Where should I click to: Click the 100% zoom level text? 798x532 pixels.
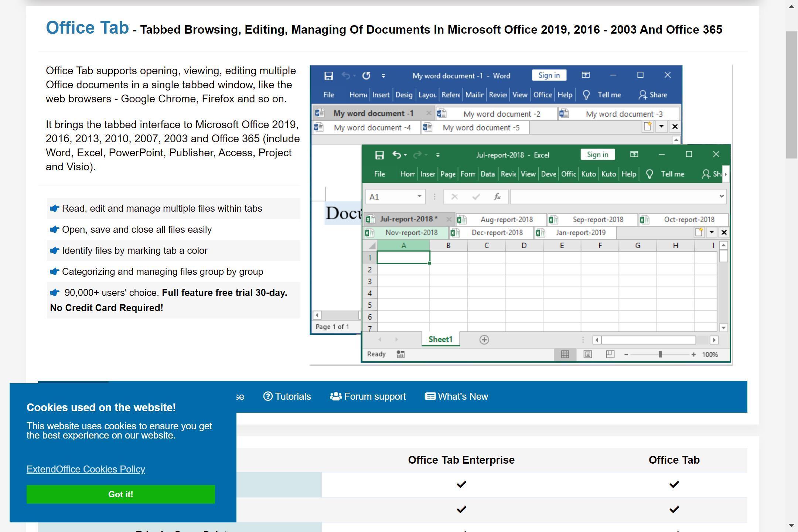710,355
